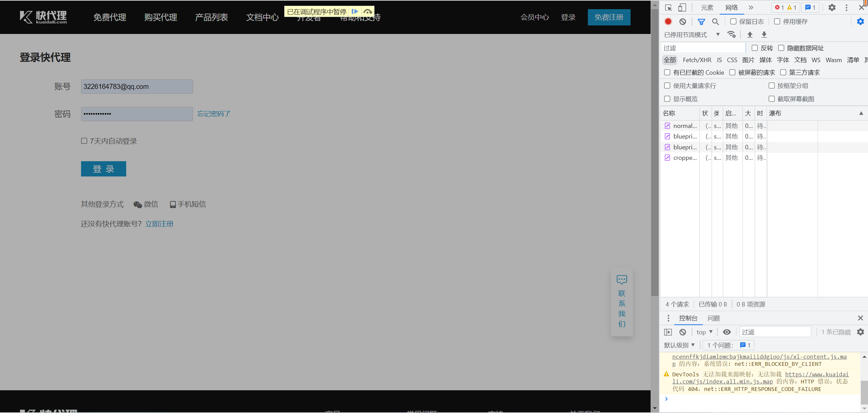Open console settings gear icon
Screen dimensions: 868x413
pyautogui.click(x=861, y=332)
